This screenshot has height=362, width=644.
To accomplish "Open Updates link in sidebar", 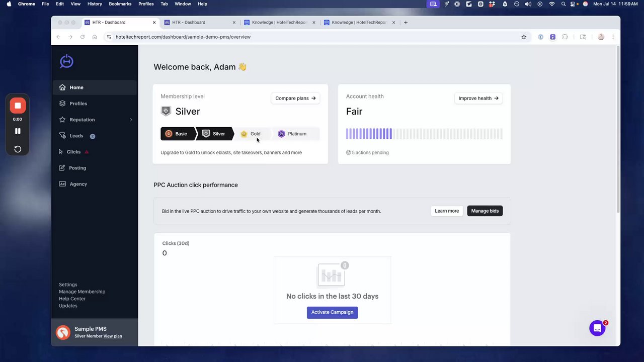I will point(68,306).
